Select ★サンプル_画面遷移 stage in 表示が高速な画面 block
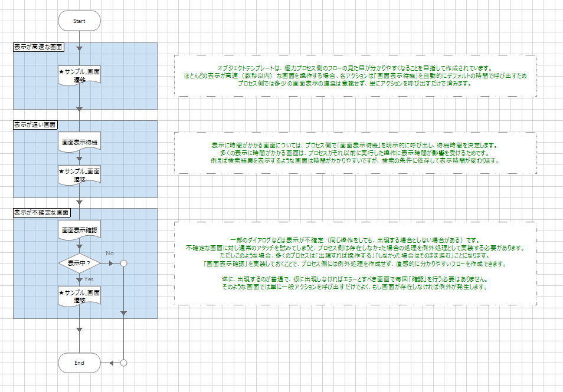Image resolution: width=563 pixels, height=392 pixels. (79, 75)
